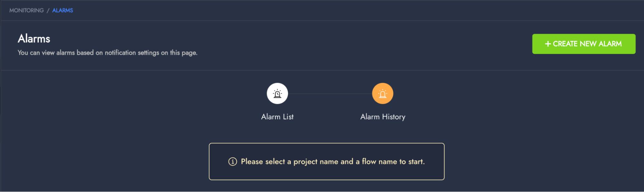Open the ALARMS breadcrumb link
Screen dimensions: 644x192
pos(62,10)
